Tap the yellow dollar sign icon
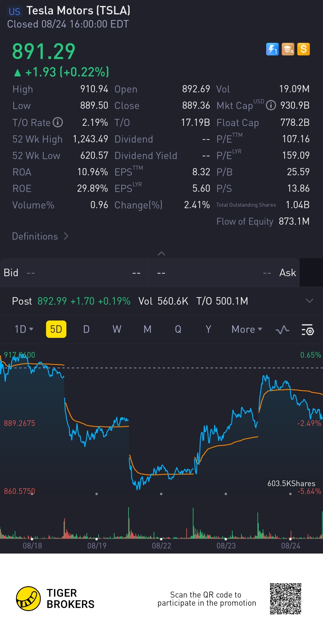The image size is (323, 644). pyautogui.click(x=304, y=49)
